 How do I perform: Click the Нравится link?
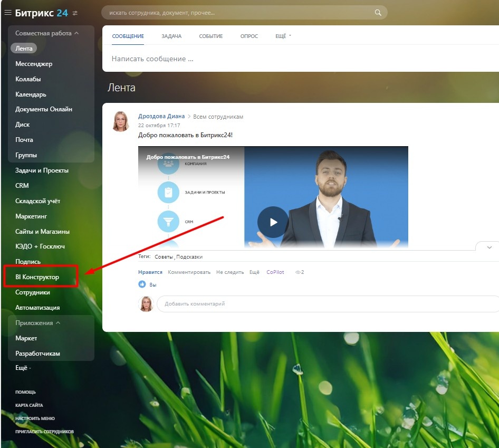(x=150, y=272)
